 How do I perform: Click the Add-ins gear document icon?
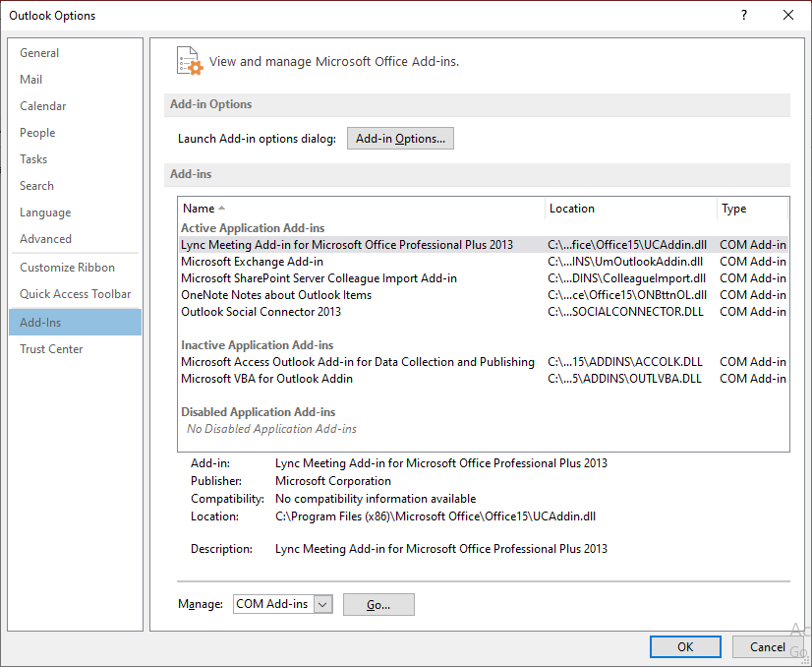pos(190,61)
